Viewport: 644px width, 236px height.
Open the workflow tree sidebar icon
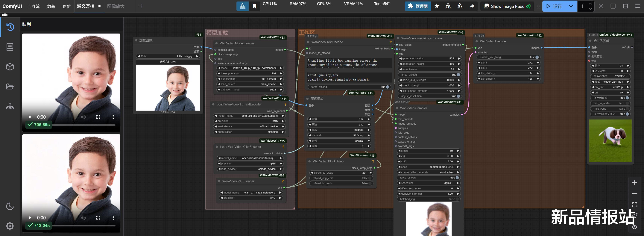10,107
